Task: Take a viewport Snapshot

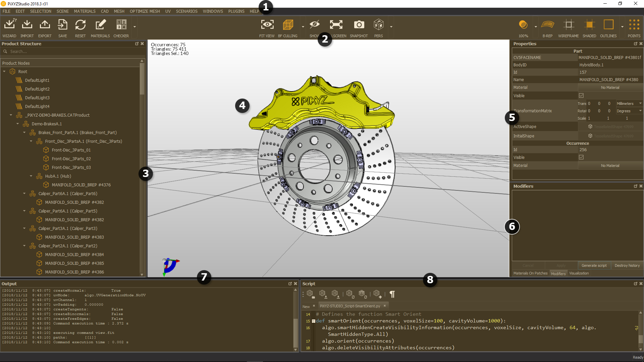Action: (359, 25)
